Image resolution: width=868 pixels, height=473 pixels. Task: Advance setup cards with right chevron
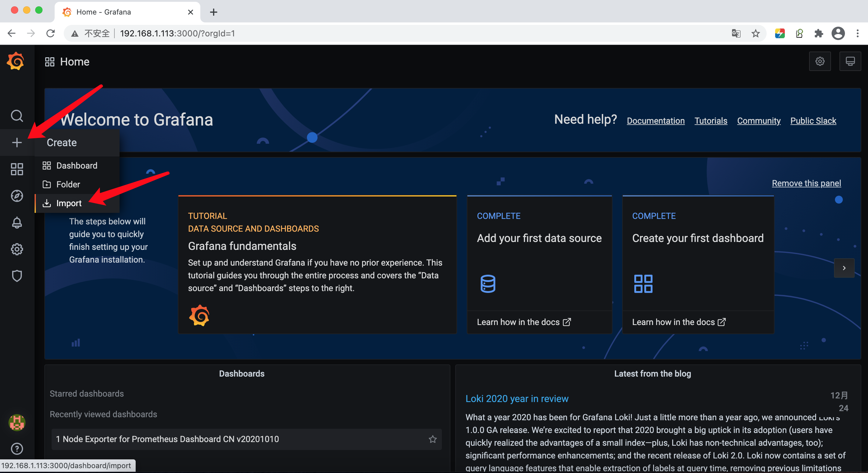point(844,268)
